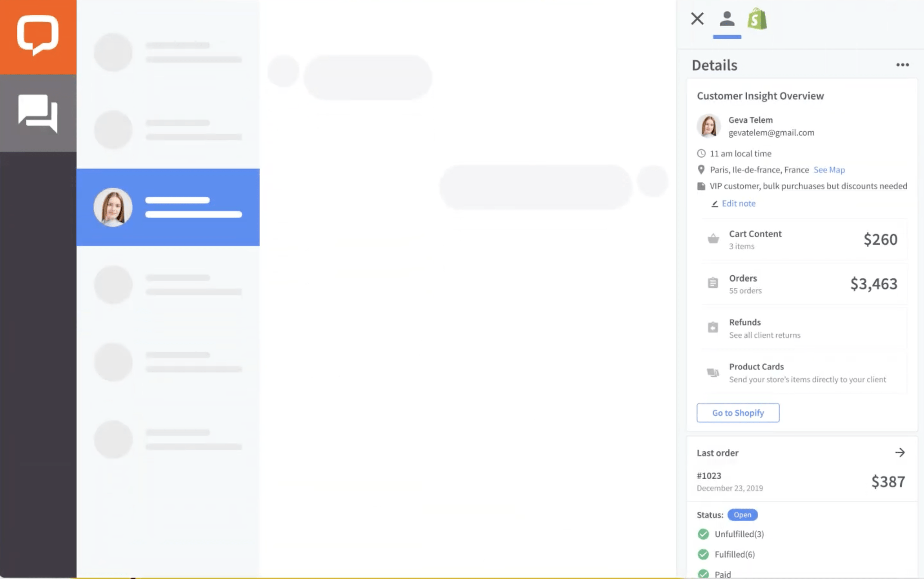
Task: Click the Fulfilled(6) check icon
Action: click(703, 554)
